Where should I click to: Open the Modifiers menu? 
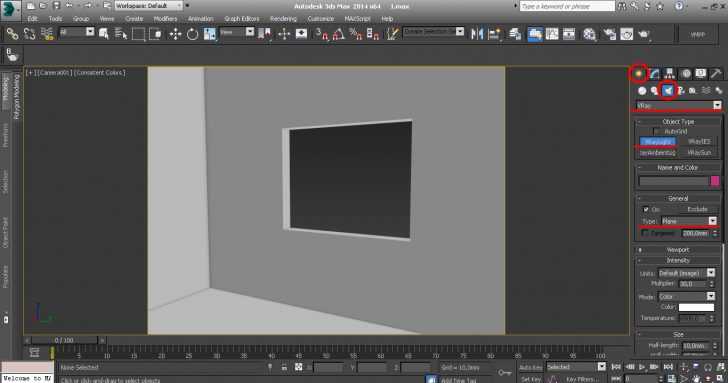point(165,19)
